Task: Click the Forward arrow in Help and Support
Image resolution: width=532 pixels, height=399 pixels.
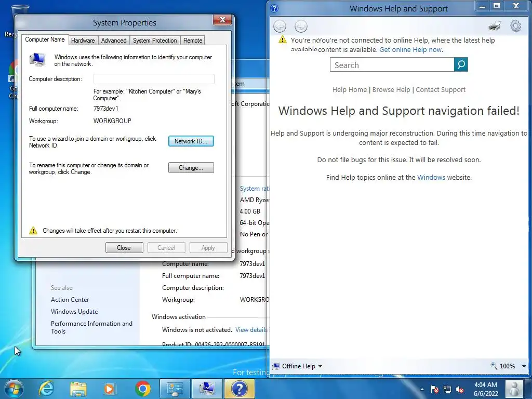Action: [x=301, y=26]
